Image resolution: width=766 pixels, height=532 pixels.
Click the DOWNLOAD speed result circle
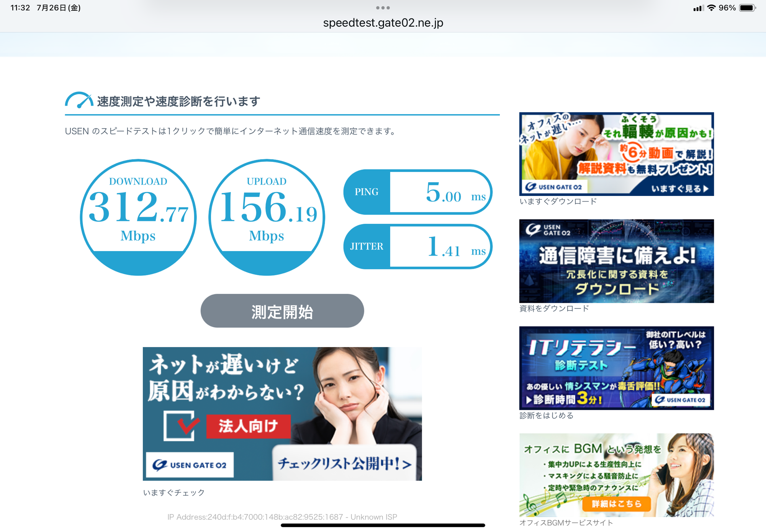[x=138, y=217]
